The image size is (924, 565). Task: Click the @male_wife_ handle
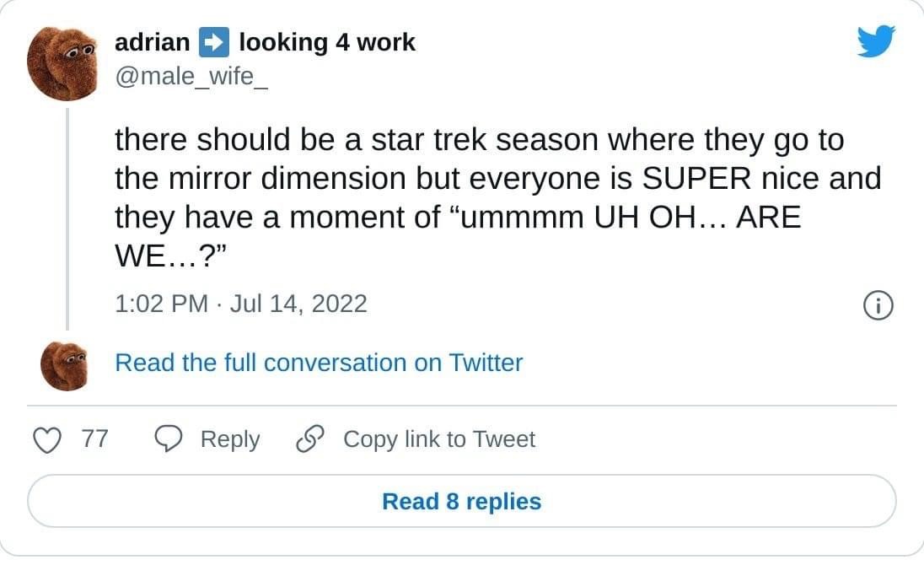point(191,78)
